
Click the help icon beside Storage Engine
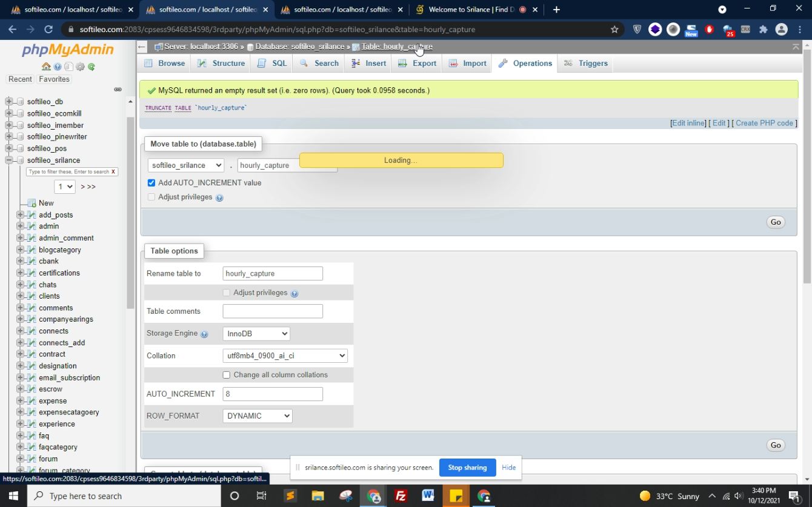[x=204, y=334]
